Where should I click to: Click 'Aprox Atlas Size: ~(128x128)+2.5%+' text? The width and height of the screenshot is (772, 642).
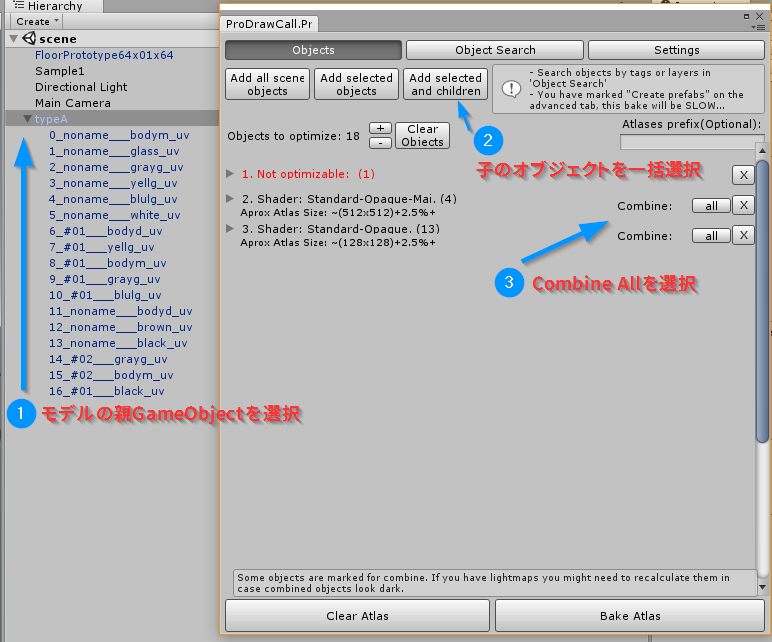[338, 243]
